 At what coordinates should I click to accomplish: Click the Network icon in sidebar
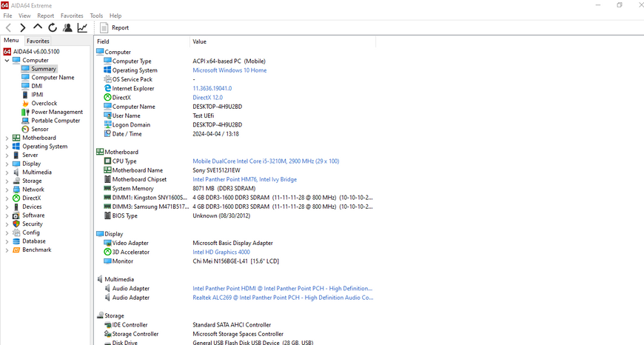[x=16, y=190]
